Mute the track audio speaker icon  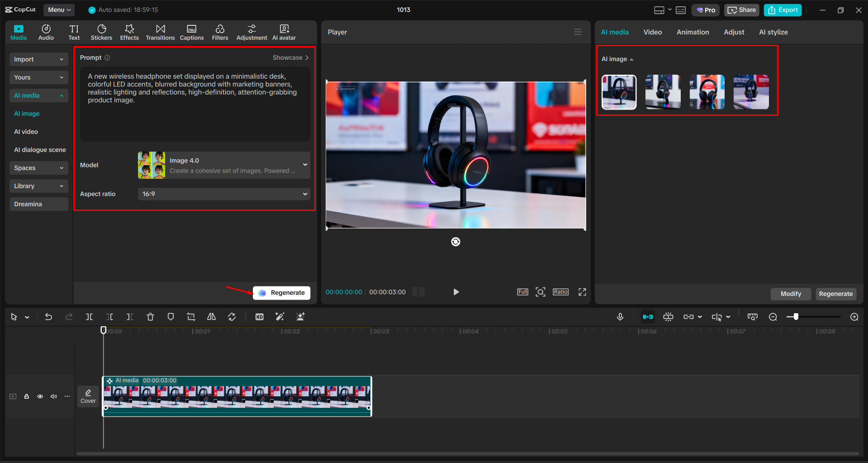tap(54, 396)
